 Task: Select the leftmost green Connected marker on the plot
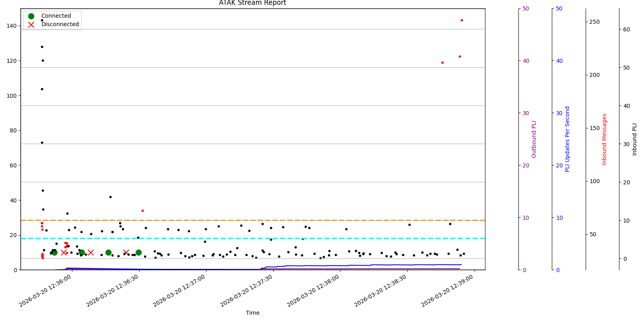tap(54, 252)
